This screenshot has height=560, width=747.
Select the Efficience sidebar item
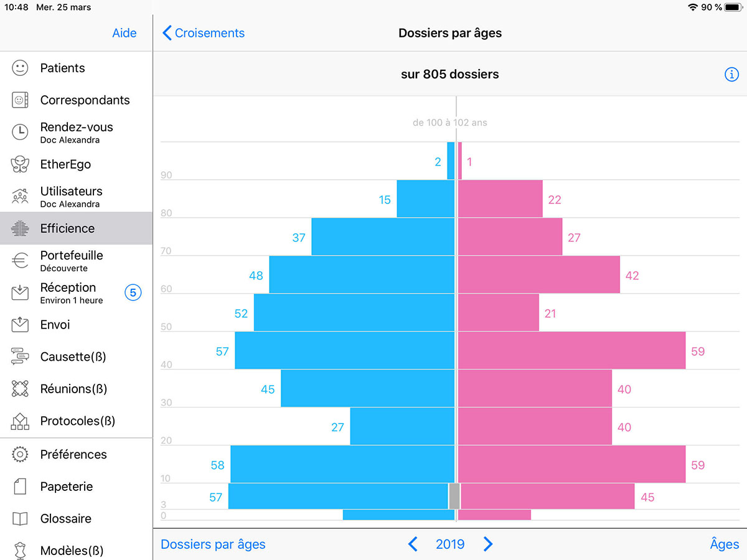click(67, 228)
